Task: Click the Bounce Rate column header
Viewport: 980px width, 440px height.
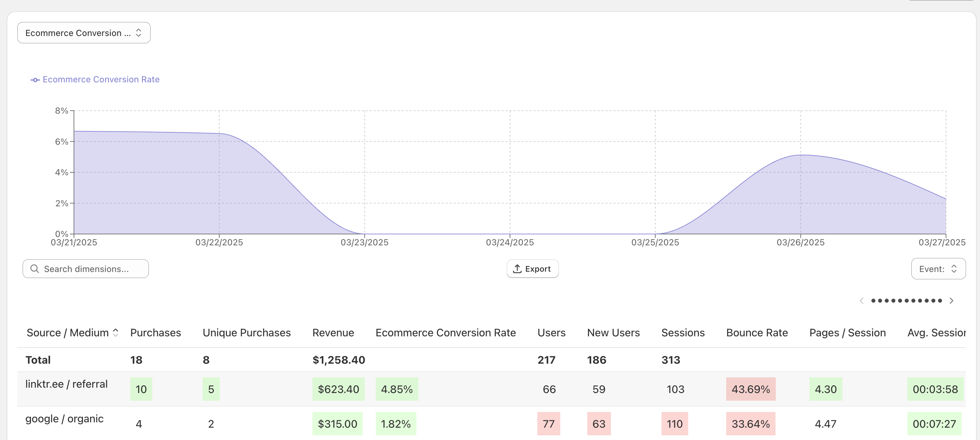Action: point(757,333)
